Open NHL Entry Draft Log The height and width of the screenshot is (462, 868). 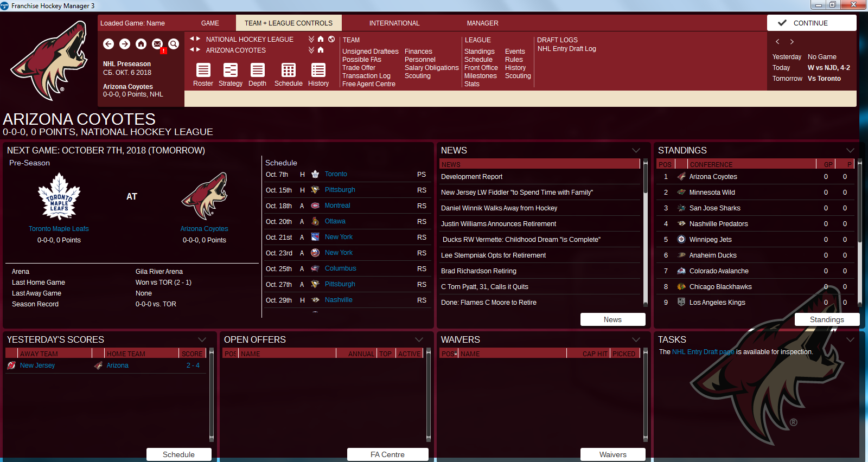[x=567, y=49]
